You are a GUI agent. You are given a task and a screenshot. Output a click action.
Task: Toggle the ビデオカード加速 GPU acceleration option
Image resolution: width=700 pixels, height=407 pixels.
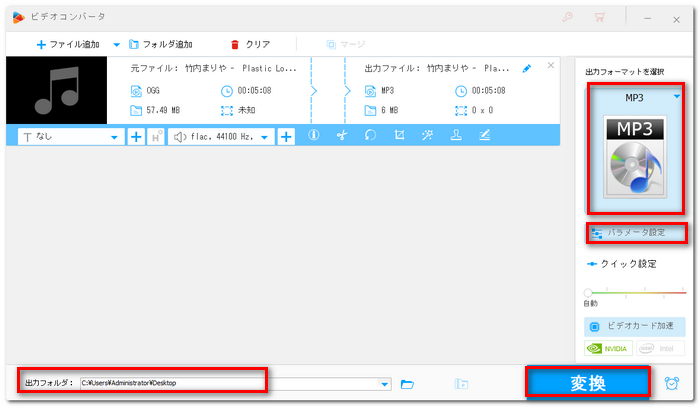tap(636, 326)
